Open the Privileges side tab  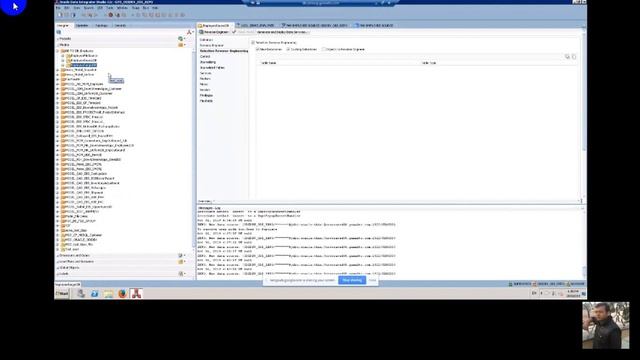coord(206,95)
